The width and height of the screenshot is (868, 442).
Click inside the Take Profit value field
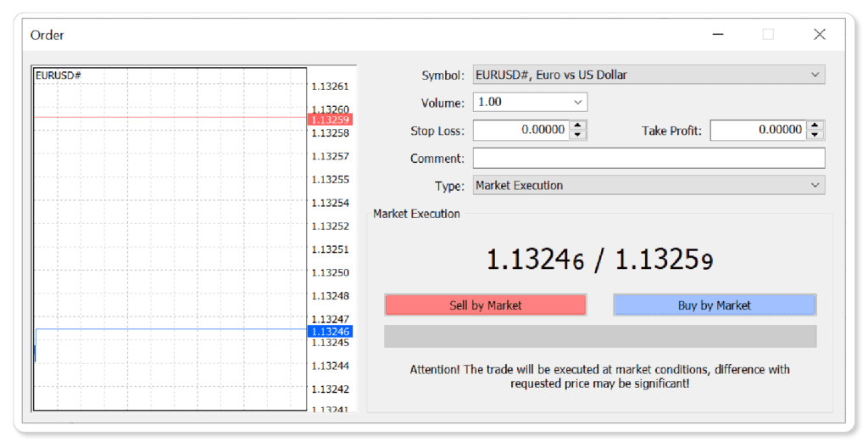[759, 130]
